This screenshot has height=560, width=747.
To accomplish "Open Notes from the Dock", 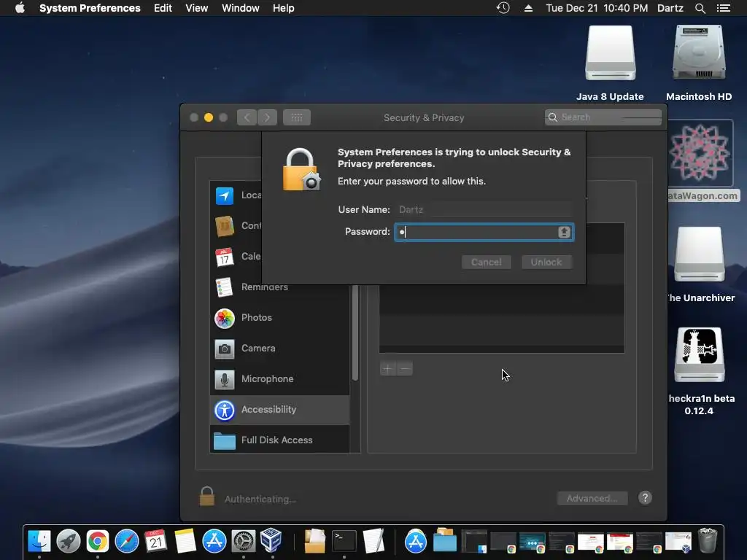I will (185, 542).
